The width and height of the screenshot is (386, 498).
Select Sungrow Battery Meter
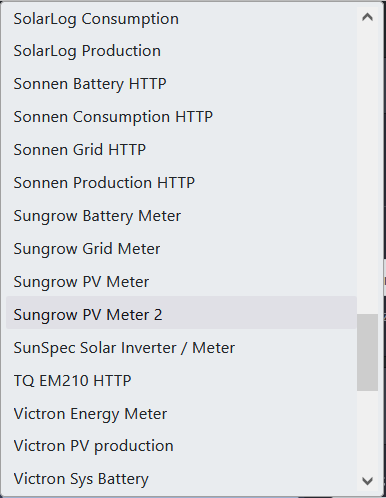181,216
